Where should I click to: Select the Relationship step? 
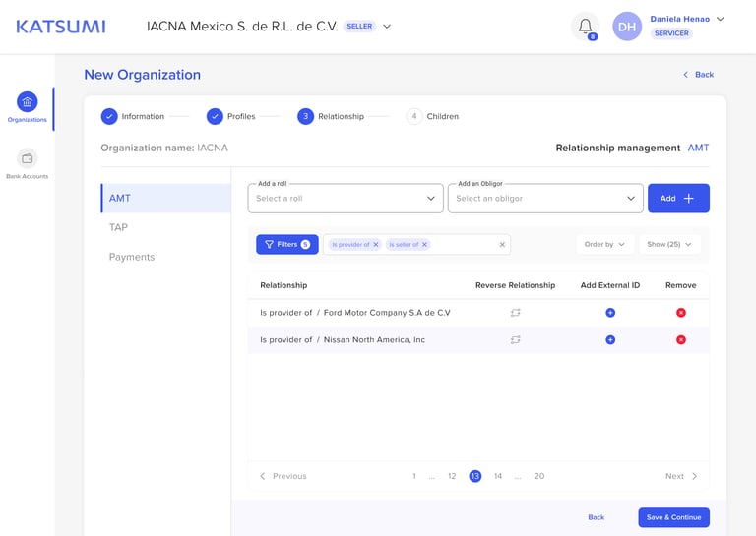click(x=331, y=116)
